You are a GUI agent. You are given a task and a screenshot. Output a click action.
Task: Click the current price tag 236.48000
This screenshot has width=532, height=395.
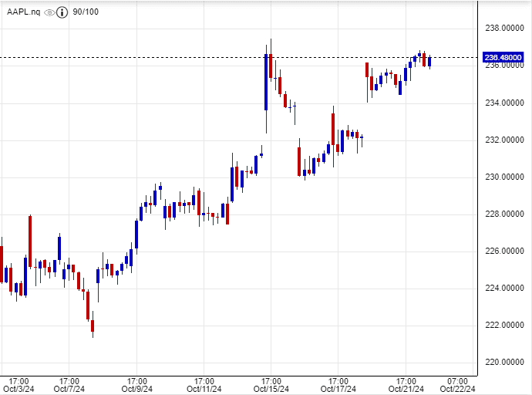click(x=502, y=57)
